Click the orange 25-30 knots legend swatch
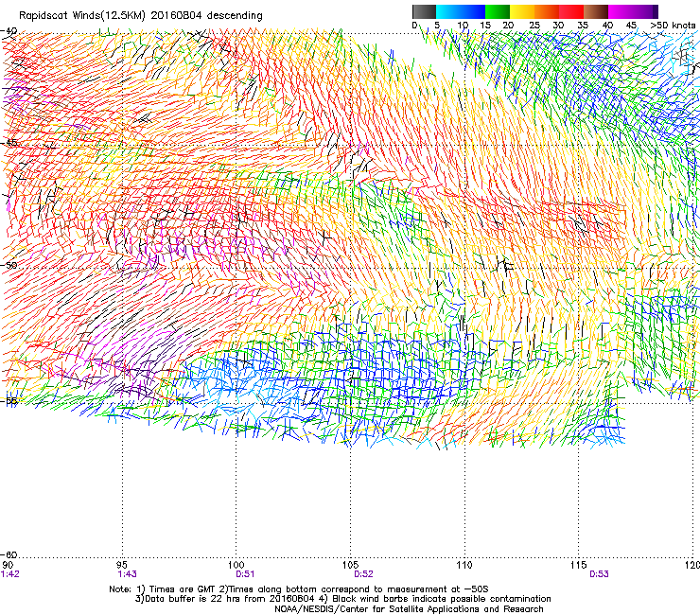The image size is (700, 615). point(547,11)
